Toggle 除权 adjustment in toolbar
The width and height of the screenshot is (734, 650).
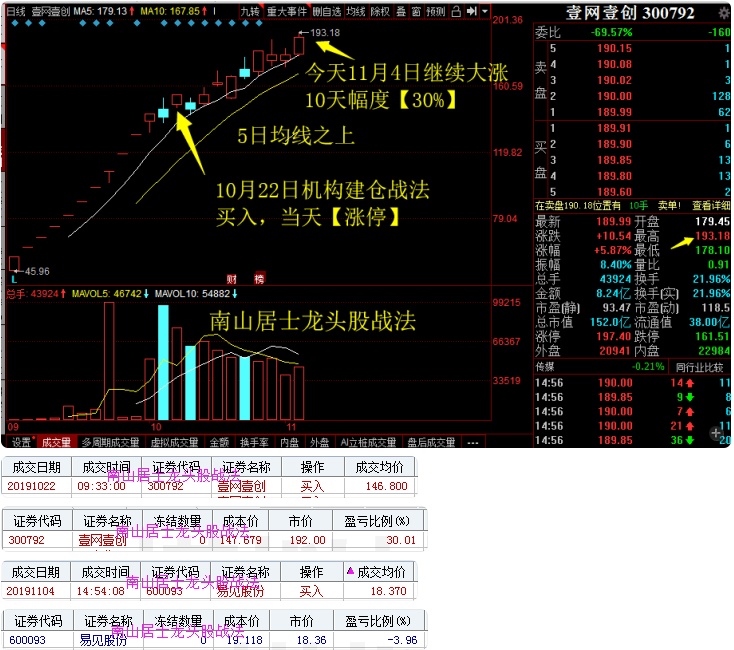(380, 12)
